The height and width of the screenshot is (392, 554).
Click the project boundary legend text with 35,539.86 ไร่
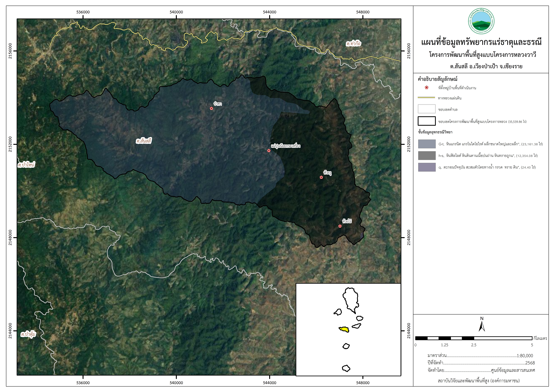(482, 122)
